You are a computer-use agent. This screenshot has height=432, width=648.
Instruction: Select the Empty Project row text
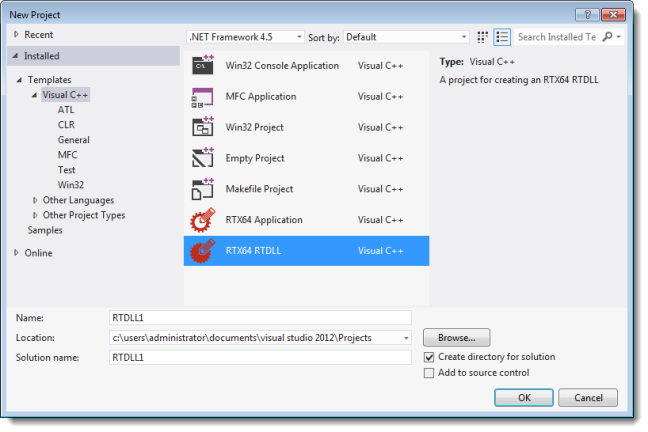pyautogui.click(x=255, y=158)
